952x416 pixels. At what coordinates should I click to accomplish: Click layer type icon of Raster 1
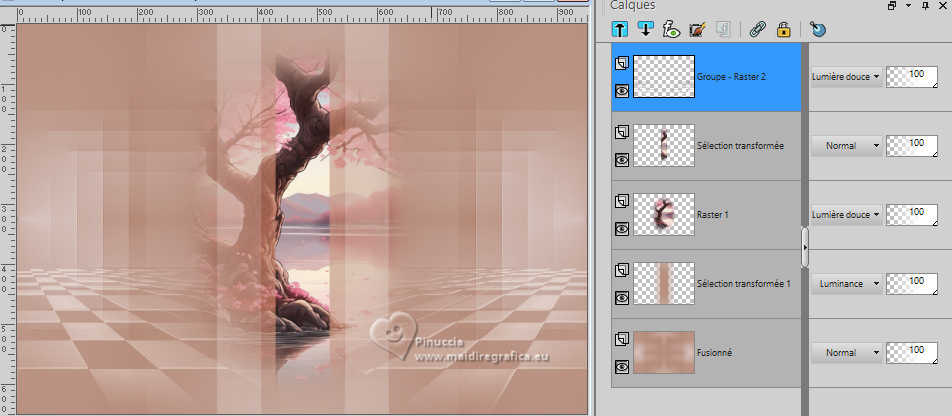click(x=621, y=201)
